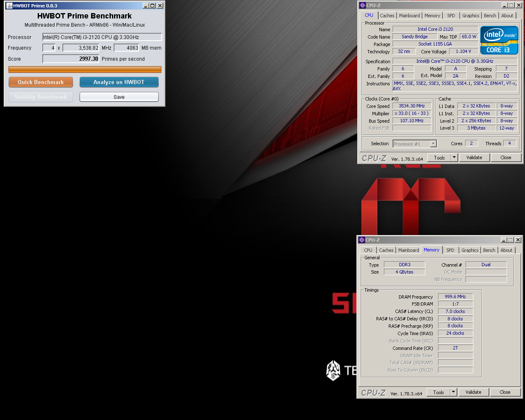
Task: Click the benchmark progress bar
Action: pyautogui.click(x=84, y=69)
